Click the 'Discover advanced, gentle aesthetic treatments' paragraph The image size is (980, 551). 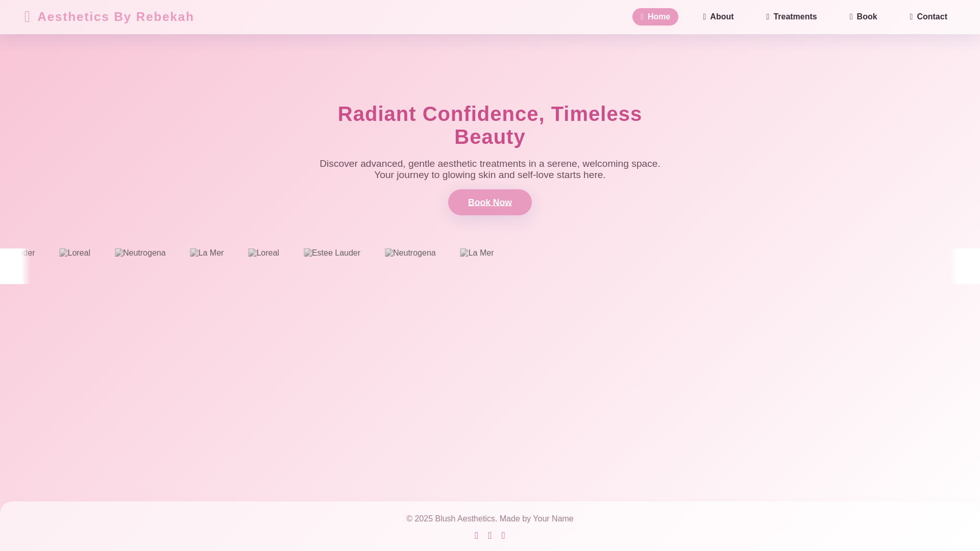[x=490, y=169]
